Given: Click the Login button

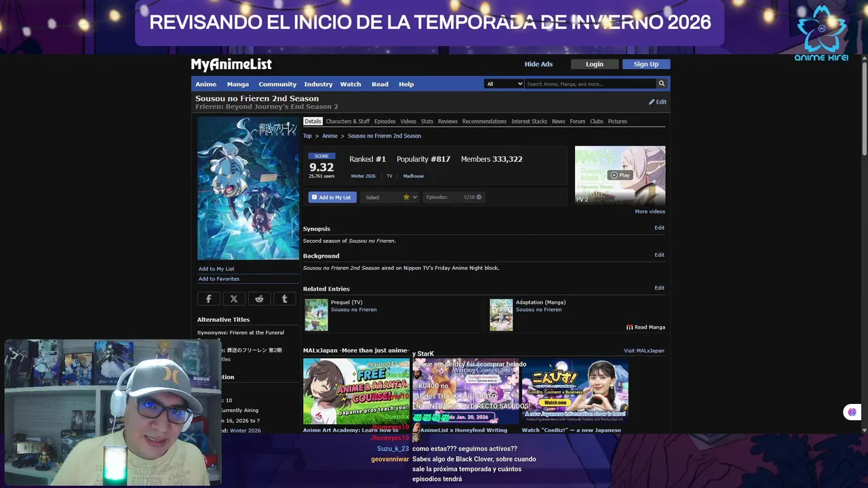Looking at the screenshot, I should [595, 64].
